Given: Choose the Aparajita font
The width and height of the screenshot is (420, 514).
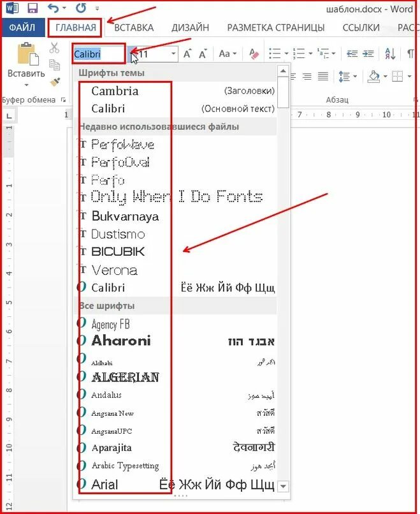Looking at the screenshot, I should [x=177, y=448].
